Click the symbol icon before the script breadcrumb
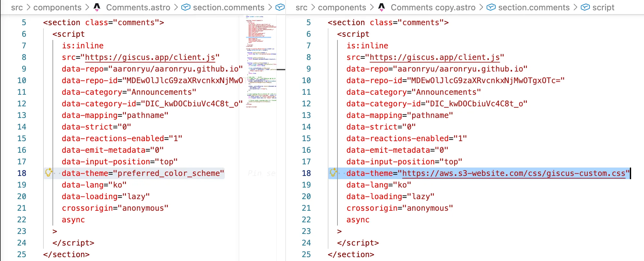644x261 pixels. tap(585, 7)
